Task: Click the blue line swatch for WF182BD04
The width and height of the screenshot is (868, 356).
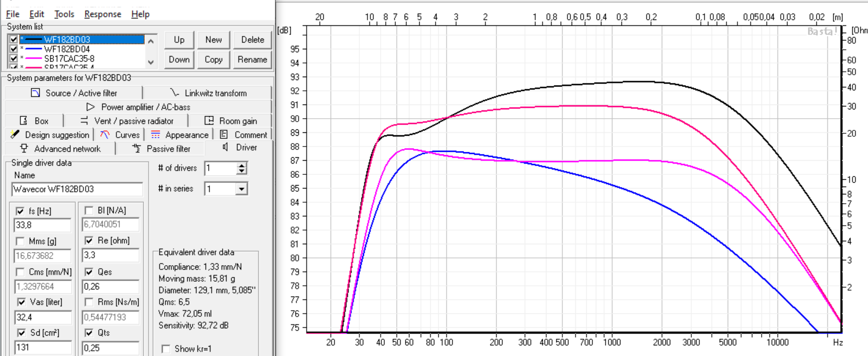Action: pyautogui.click(x=33, y=49)
